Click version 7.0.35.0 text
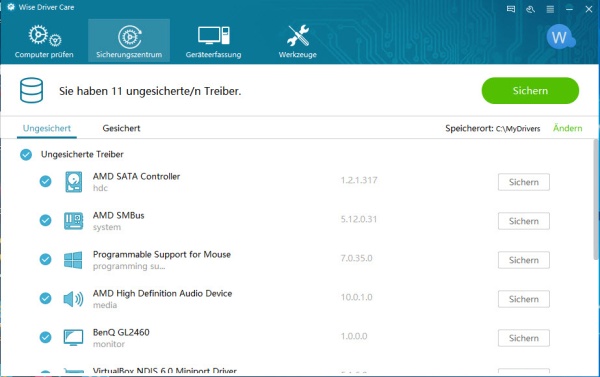The image size is (600, 377). [x=357, y=258]
